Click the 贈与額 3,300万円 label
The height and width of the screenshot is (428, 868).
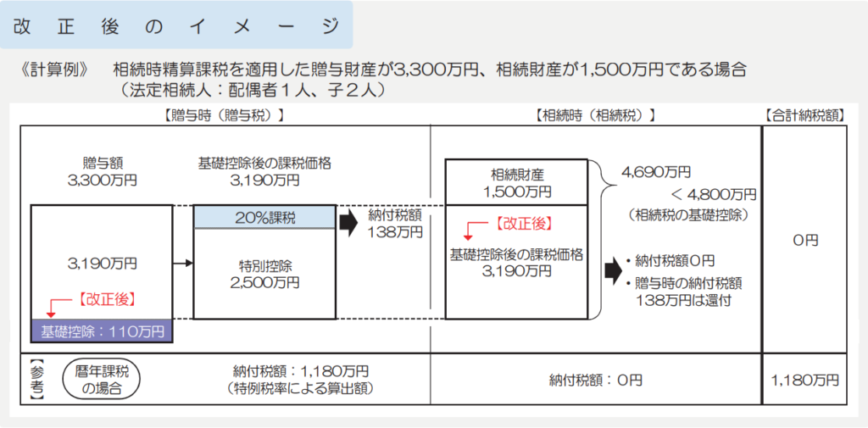[102, 171]
